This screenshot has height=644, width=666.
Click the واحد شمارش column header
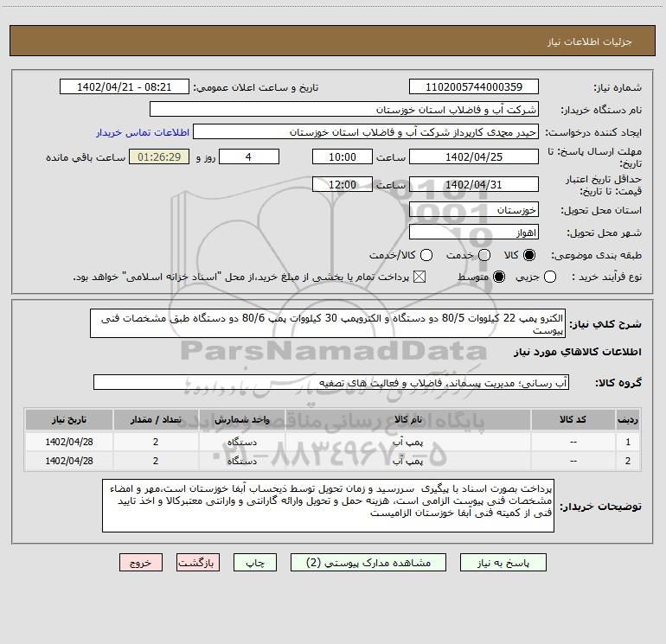[241, 419]
